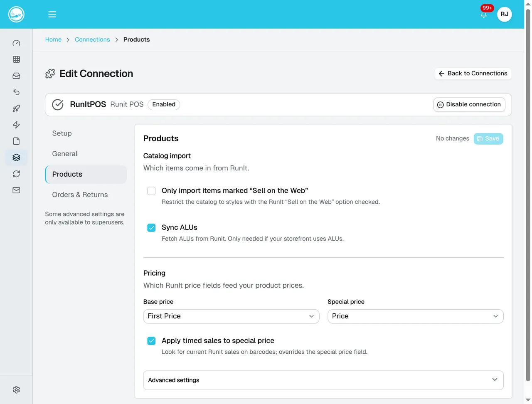This screenshot has width=532, height=404.
Task: Click the "Pricing" section heading
Action: click(x=154, y=273)
